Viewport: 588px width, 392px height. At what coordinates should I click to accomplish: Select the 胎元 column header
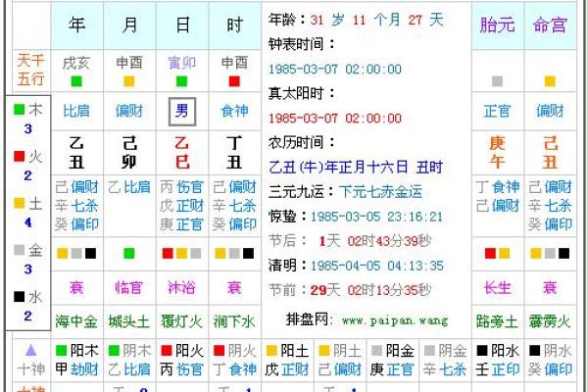point(497,25)
